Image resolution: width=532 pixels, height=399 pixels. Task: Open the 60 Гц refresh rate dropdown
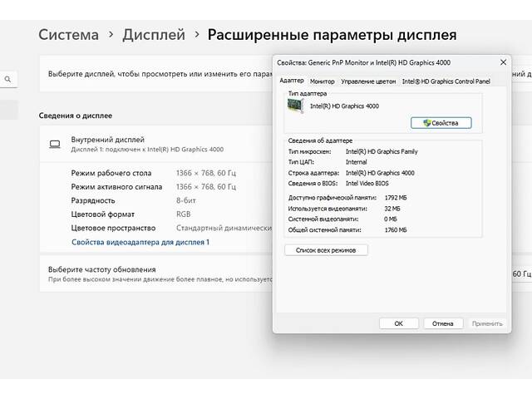(520, 274)
